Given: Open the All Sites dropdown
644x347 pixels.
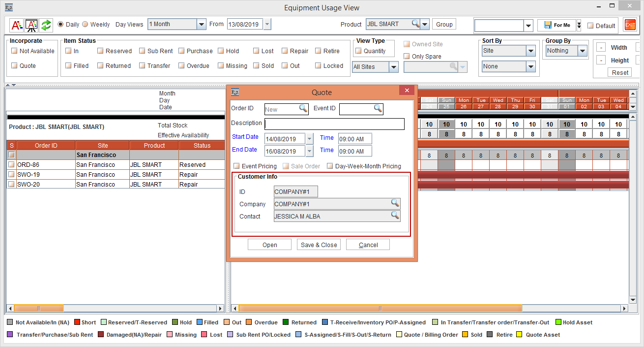Looking at the screenshot, I should [393, 67].
